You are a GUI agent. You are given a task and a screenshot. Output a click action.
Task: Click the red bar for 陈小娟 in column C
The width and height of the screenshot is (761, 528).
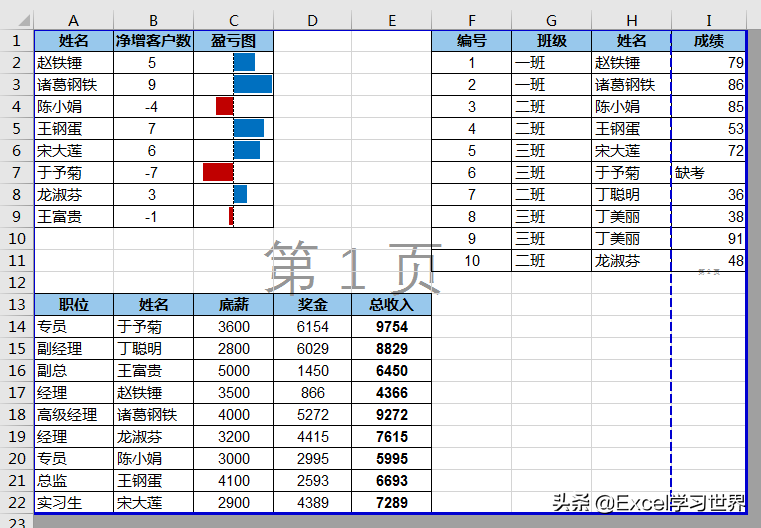point(225,106)
